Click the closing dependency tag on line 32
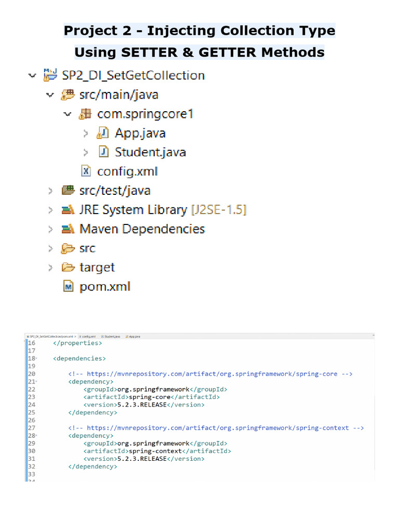 coord(92,467)
